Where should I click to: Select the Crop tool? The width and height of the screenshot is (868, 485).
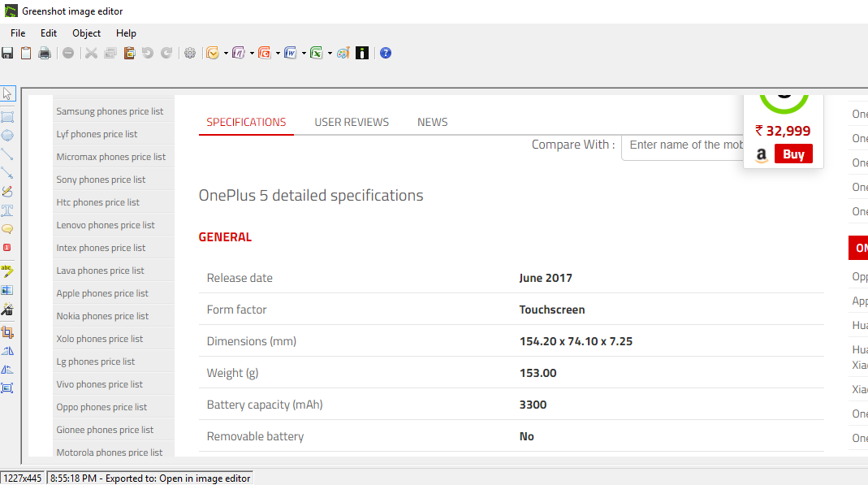tap(7, 332)
